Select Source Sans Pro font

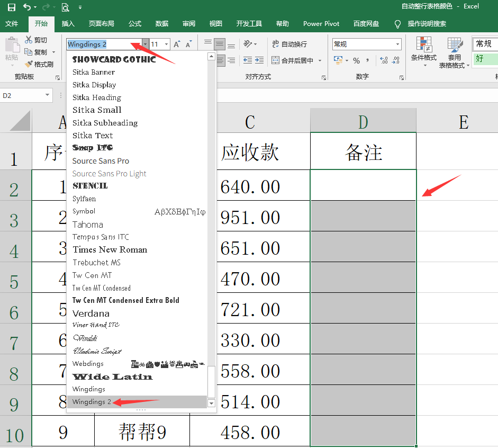click(x=137, y=161)
